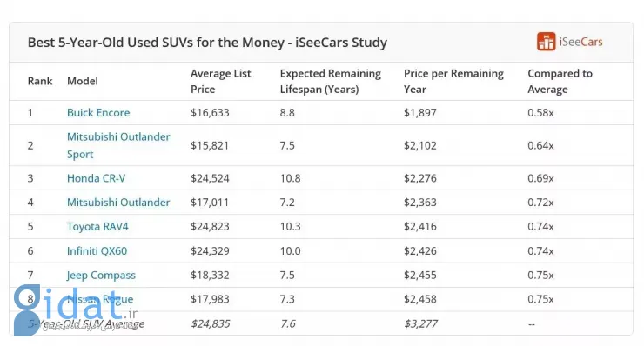
Task: Click the Price per Remaining Year header
Action: [x=453, y=81]
